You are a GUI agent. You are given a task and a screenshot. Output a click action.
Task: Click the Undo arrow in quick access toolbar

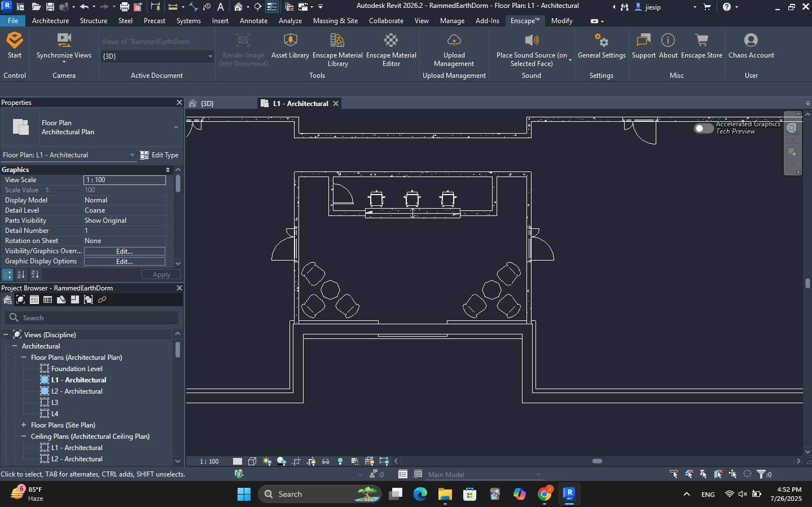click(84, 7)
